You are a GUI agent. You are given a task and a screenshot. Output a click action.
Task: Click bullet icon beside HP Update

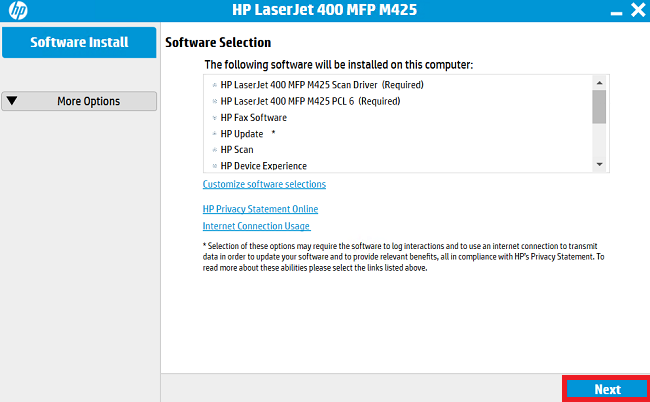click(215, 134)
